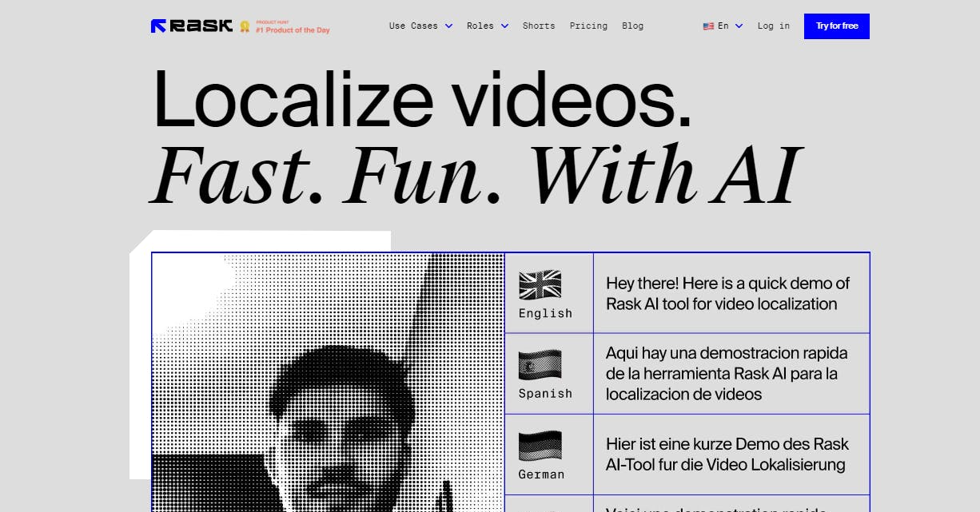The height and width of the screenshot is (512, 980).
Task: Click the Log in link
Action: [x=773, y=26]
